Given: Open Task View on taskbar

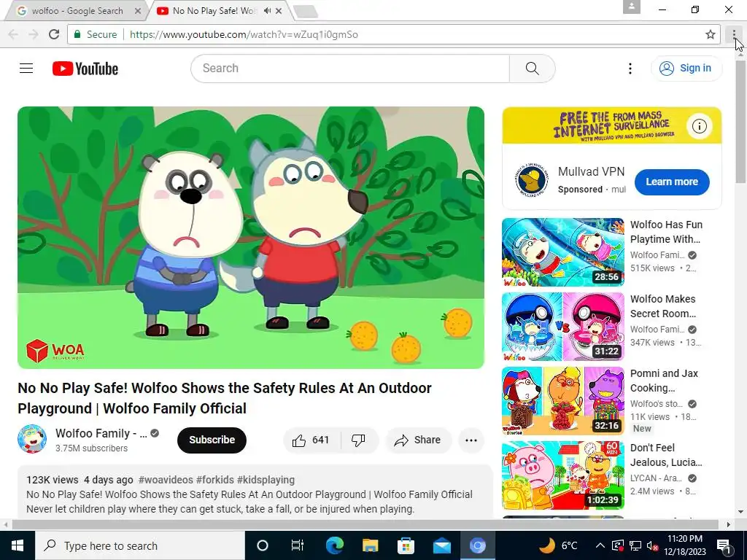Looking at the screenshot, I should (298, 545).
